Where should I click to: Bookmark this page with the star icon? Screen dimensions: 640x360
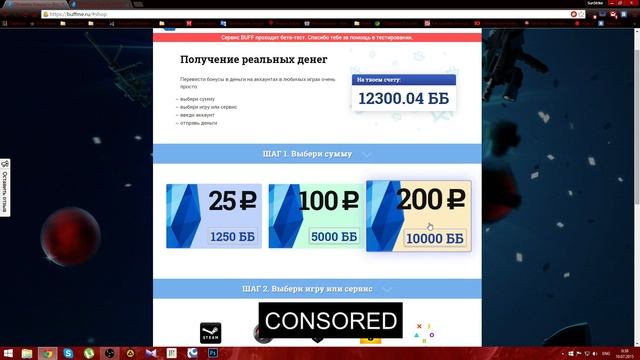pyautogui.click(x=581, y=14)
